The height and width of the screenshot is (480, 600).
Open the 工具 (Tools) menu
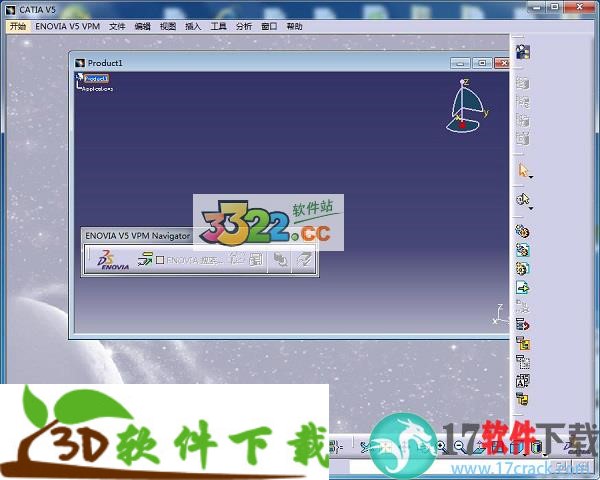[x=218, y=26]
